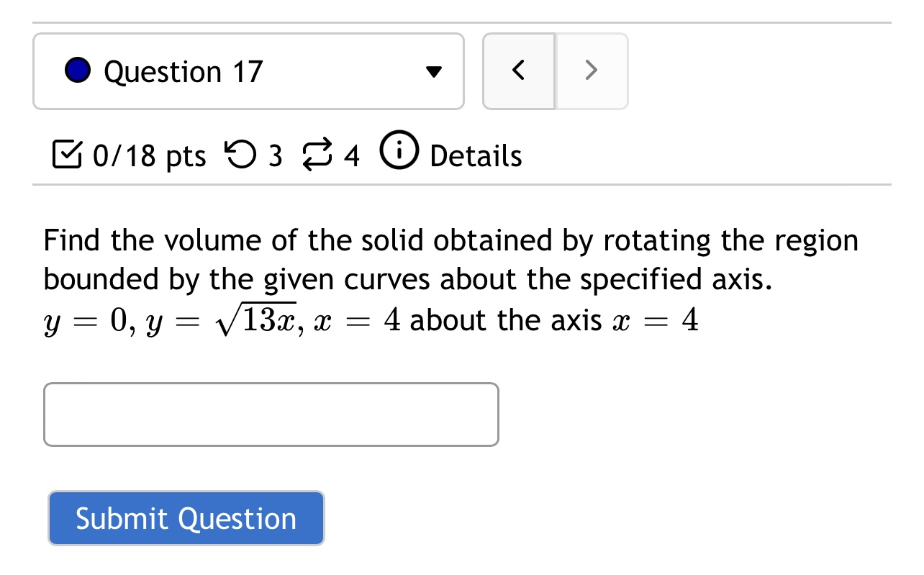Click the score checkbox icon before 0/18 pts
The width and height of the screenshot is (924, 575).
68,153
